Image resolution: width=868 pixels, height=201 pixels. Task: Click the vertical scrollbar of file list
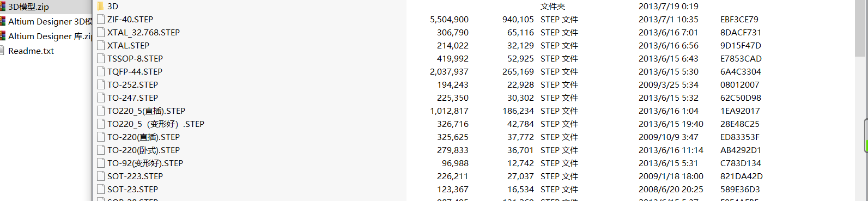coord(860,100)
